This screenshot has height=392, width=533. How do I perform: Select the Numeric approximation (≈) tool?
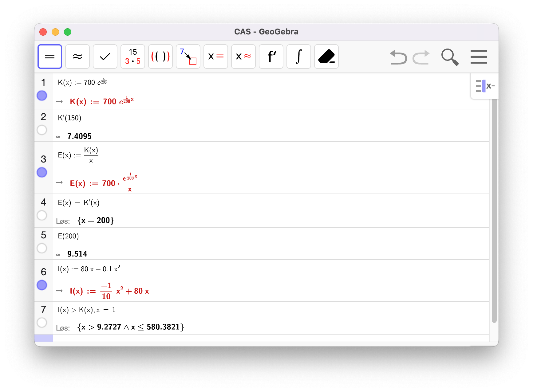(77, 57)
